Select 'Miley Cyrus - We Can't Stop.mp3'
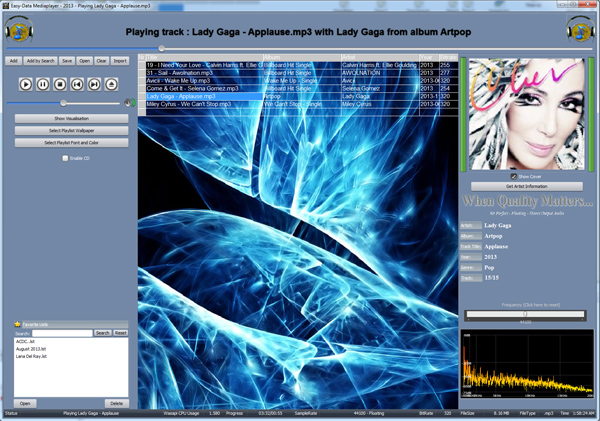The width and height of the screenshot is (600, 421). tap(204, 104)
